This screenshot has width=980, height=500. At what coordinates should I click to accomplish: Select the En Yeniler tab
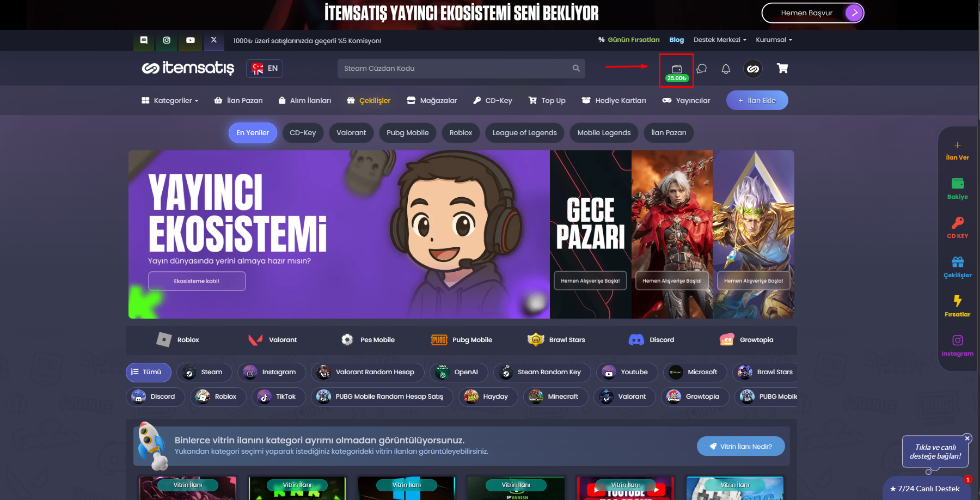tap(253, 133)
